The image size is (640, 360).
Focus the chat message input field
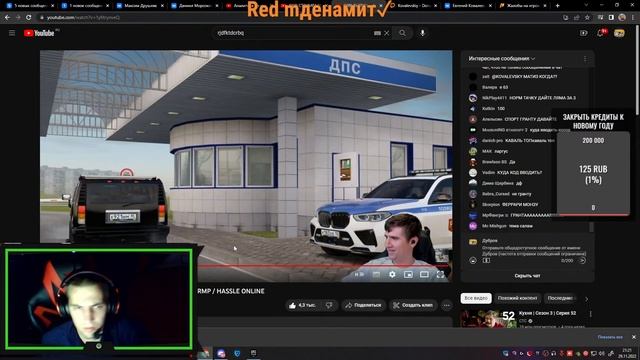click(533, 250)
